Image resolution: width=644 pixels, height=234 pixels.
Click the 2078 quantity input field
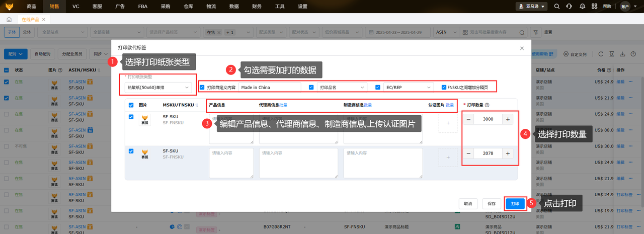[x=488, y=153]
